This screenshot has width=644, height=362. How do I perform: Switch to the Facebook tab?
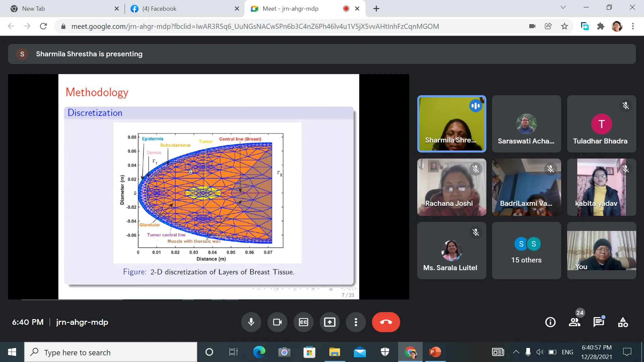[181, 9]
